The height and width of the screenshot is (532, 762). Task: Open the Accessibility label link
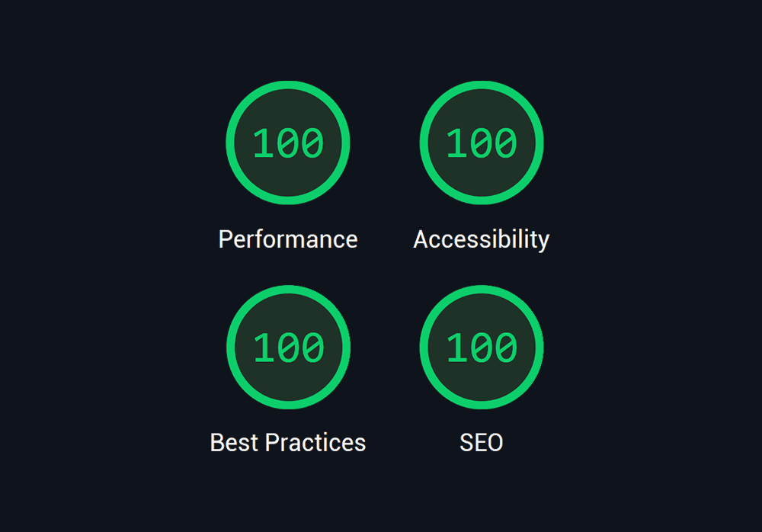click(481, 240)
